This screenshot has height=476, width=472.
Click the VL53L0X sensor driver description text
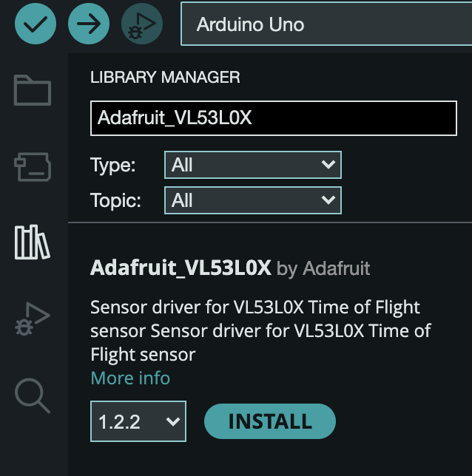coord(260,330)
